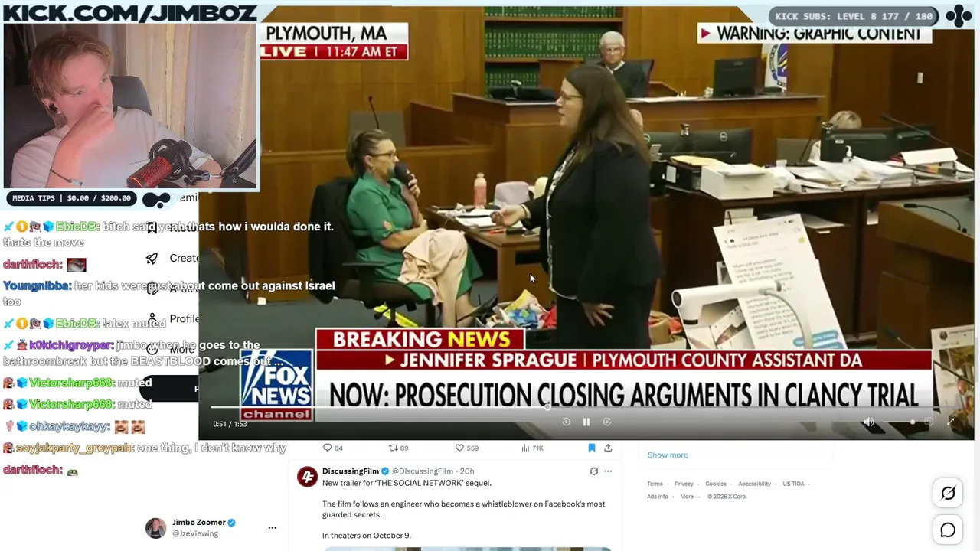The width and height of the screenshot is (980, 551).
Task: Open the Privacy footer link
Action: (x=684, y=484)
